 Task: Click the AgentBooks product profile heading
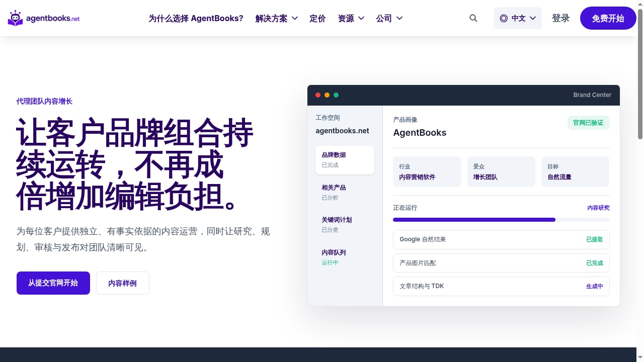tap(420, 133)
